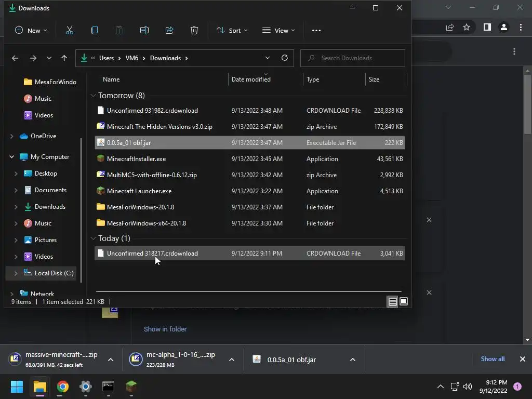Open File Explorer from the taskbar
The image size is (532, 399).
39,387
